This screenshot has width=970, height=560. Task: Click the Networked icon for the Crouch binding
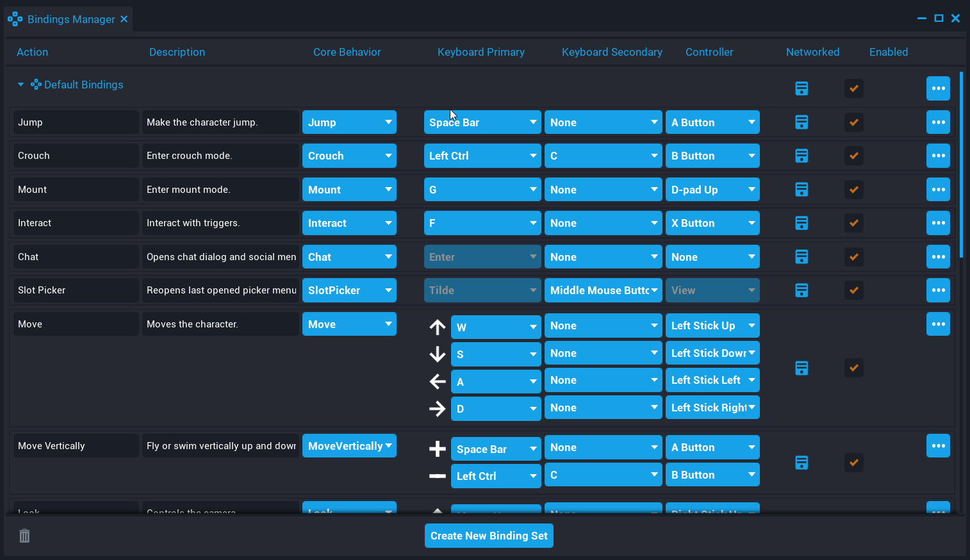[x=801, y=156]
